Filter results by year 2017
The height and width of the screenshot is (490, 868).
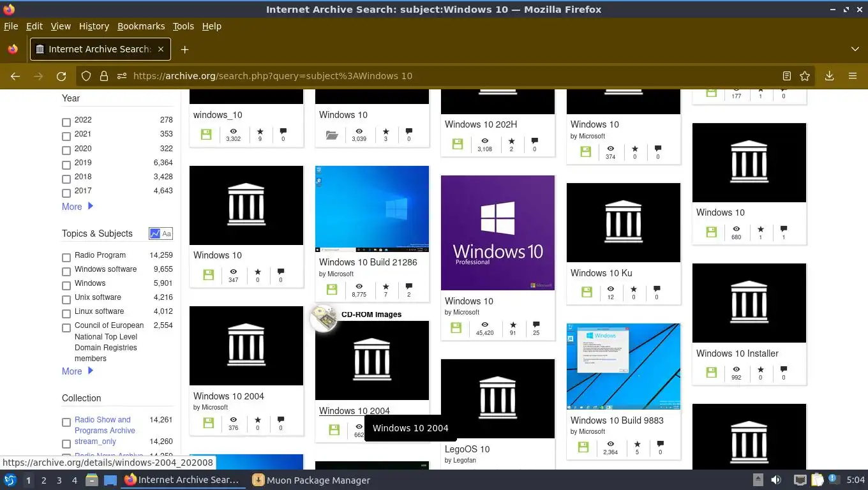click(x=66, y=193)
